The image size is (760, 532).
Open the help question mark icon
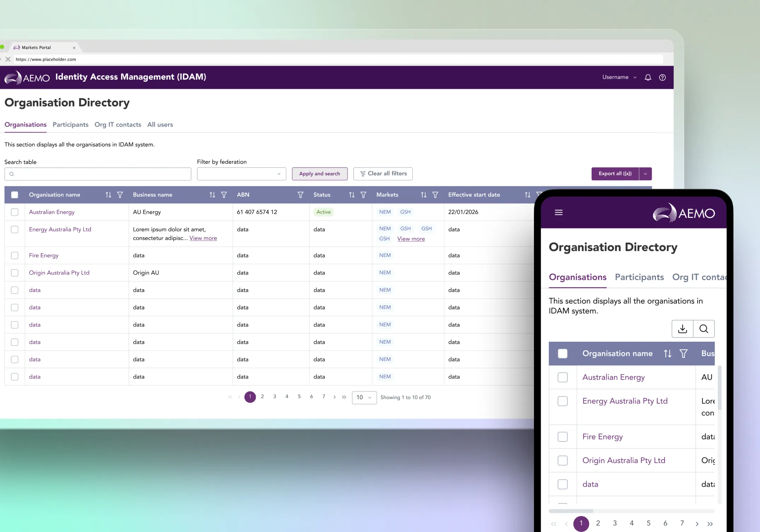tap(662, 77)
